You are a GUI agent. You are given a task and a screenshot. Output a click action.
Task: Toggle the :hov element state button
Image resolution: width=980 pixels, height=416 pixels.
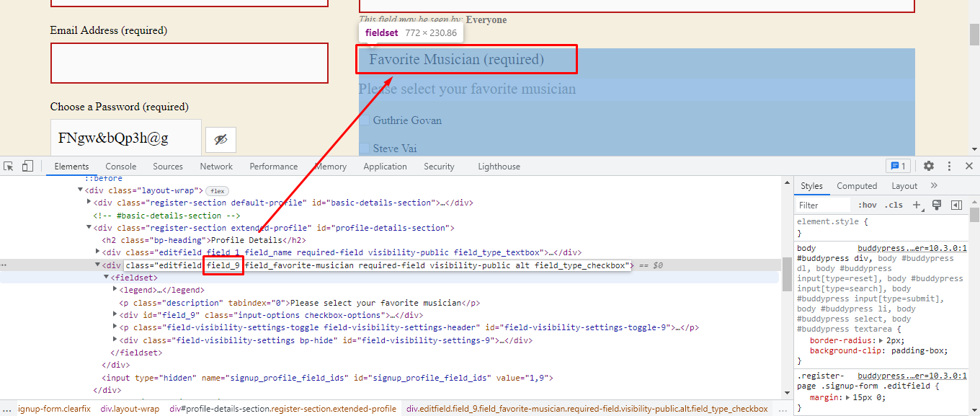868,205
